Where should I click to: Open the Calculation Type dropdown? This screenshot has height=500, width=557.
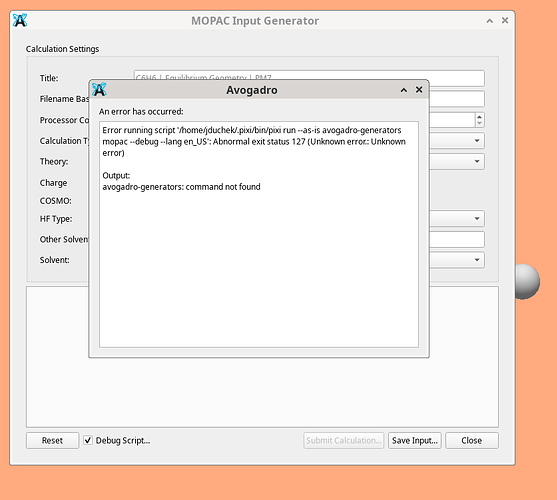point(477,141)
